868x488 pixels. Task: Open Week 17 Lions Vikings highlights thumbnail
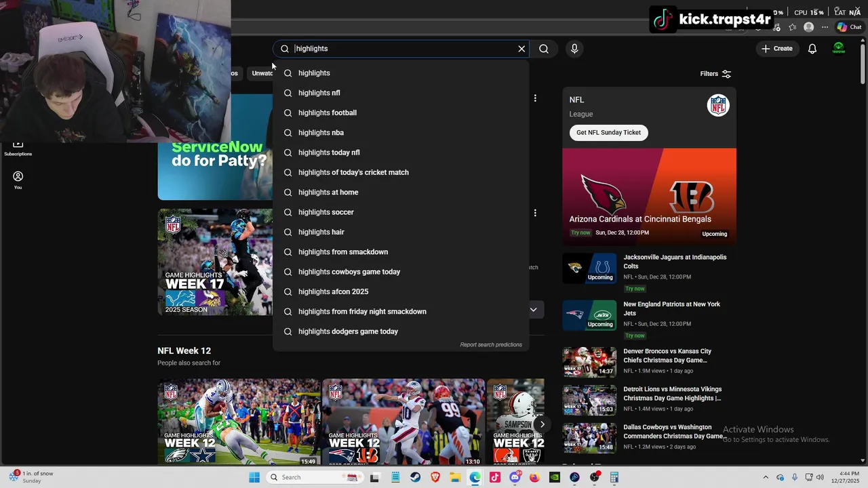click(215, 262)
